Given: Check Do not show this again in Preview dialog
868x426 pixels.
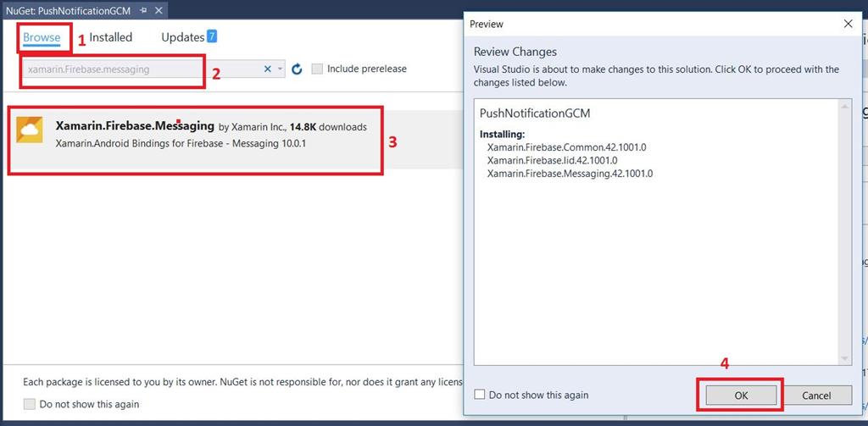Looking at the screenshot, I should (x=480, y=395).
